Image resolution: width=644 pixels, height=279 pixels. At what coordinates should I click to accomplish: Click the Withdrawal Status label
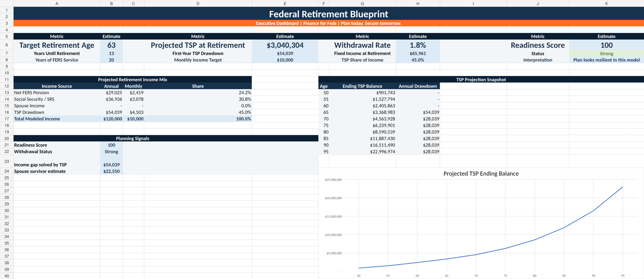pyautogui.click(x=57, y=152)
